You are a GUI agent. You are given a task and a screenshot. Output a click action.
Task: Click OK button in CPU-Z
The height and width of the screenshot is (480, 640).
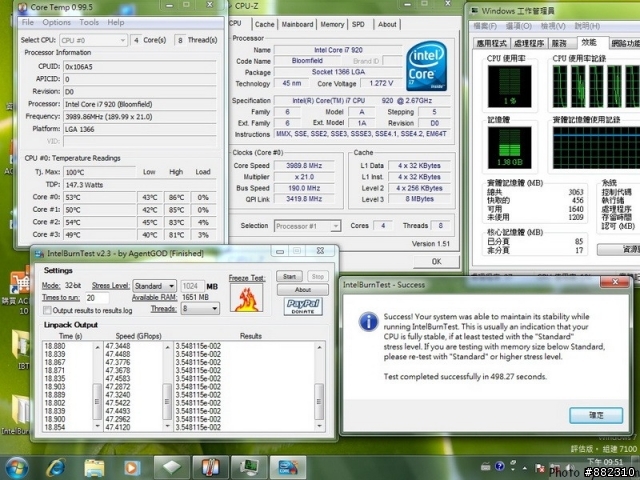coord(436,261)
